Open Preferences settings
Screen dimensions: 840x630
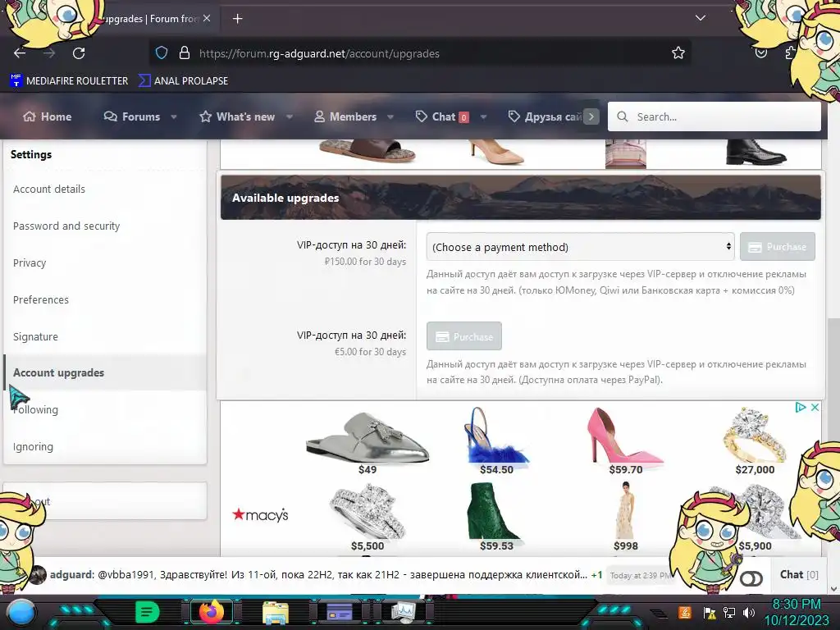[41, 300]
